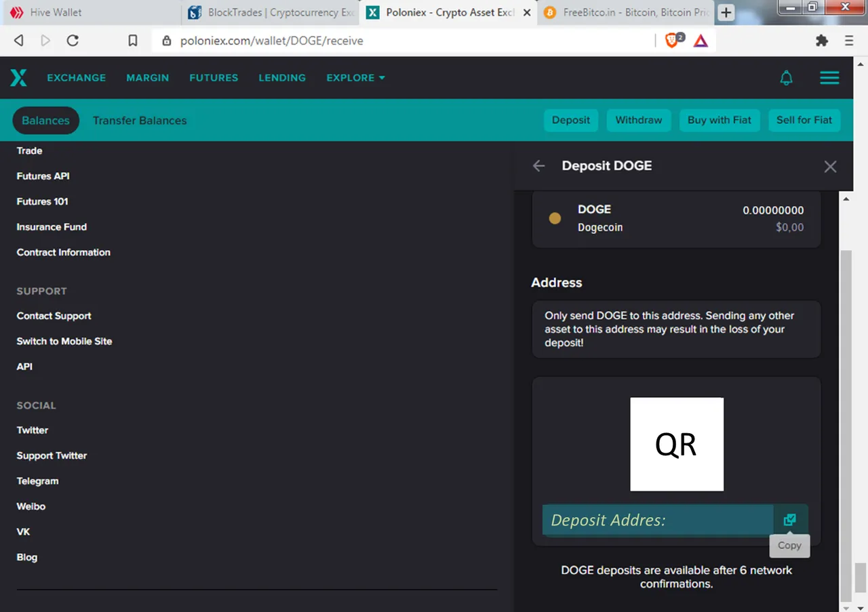This screenshot has width=868, height=612.
Task: Click the browser forward button
Action: [45, 41]
